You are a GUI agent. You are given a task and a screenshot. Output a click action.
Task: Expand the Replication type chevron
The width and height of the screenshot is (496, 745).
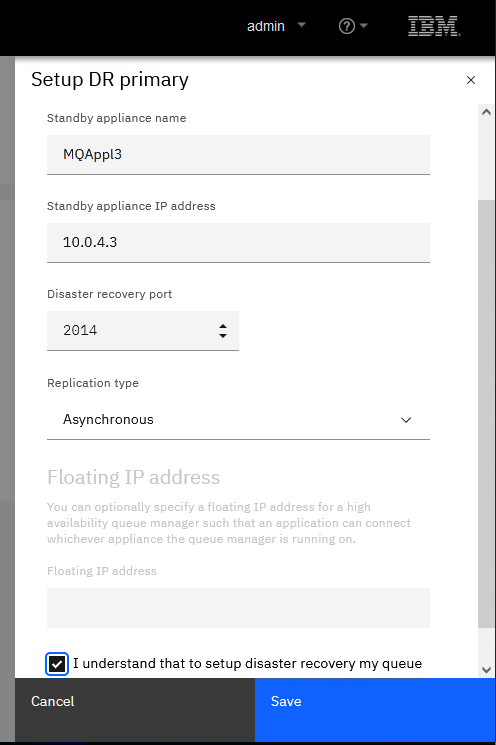click(x=406, y=420)
